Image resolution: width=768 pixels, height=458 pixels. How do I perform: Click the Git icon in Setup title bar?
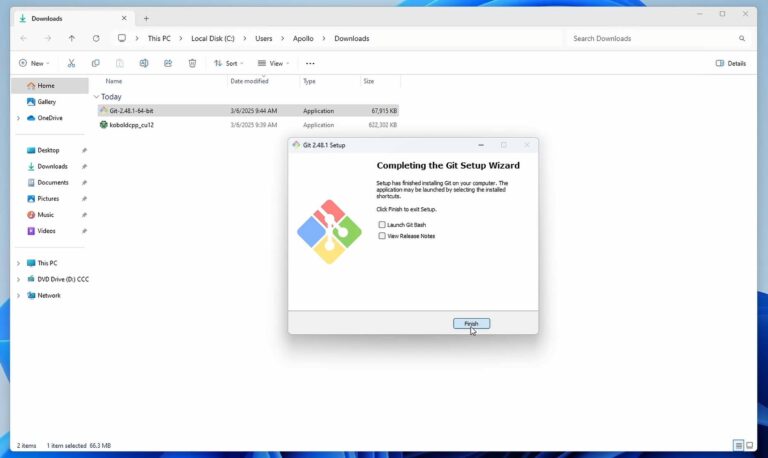(296, 145)
